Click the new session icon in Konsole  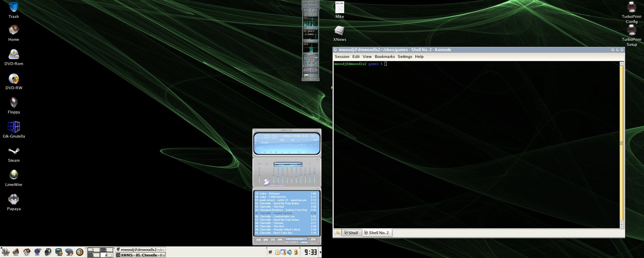[338, 233]
